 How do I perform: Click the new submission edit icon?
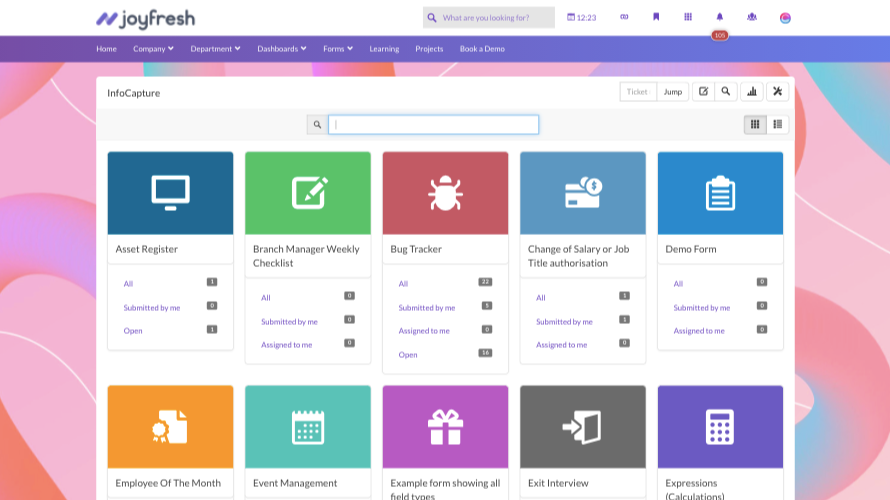pyautogui.click(x=703, y=92)
